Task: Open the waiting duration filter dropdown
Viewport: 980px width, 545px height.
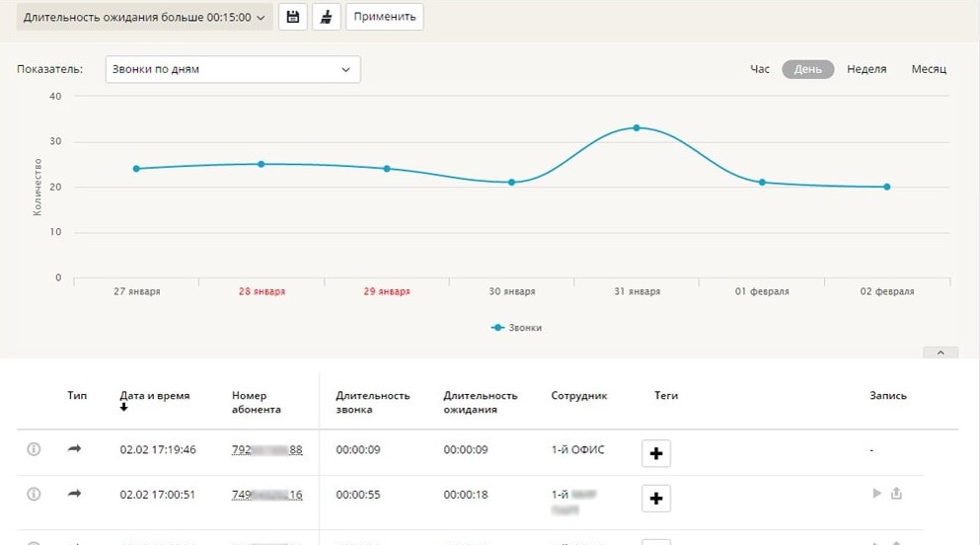Action: pos(145,17)
